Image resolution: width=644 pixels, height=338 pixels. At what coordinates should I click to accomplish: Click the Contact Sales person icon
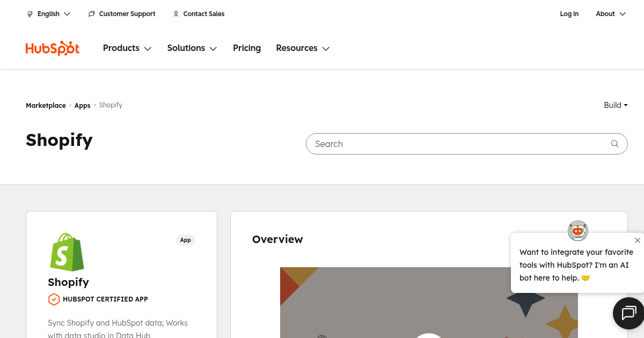(x=176, y=14)
